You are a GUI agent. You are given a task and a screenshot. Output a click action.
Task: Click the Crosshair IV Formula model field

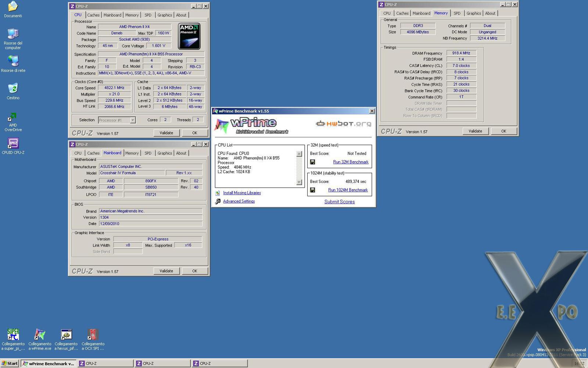(132, 173)
